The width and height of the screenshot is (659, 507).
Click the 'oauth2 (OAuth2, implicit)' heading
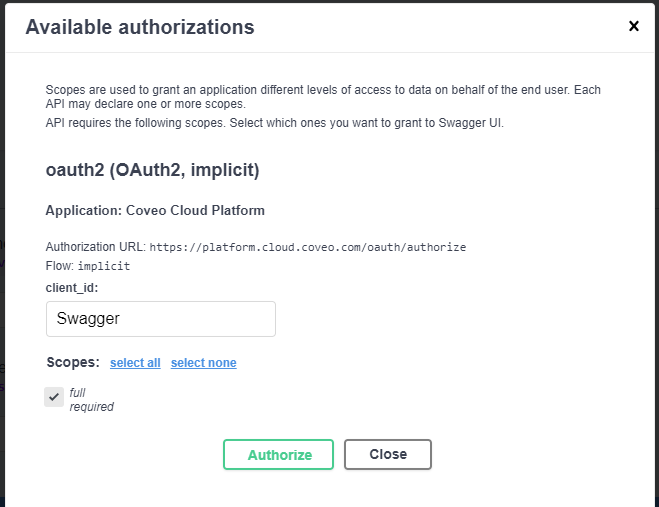tap(153, 170)
